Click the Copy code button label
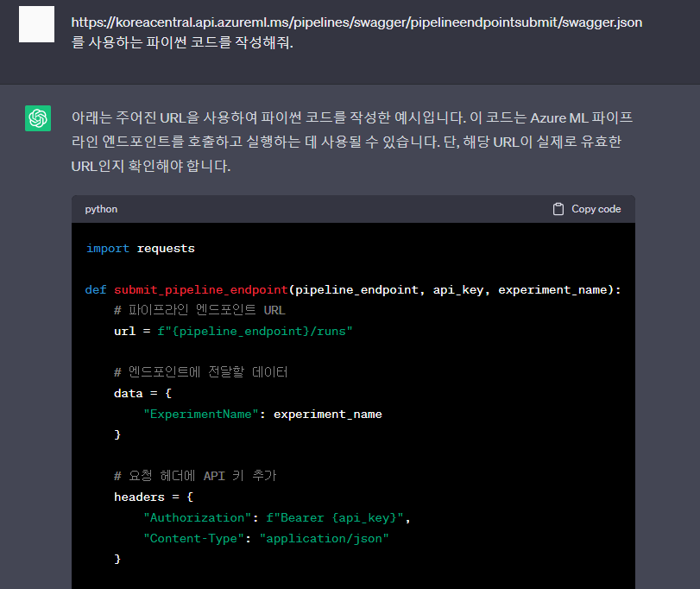This screenshot has width=700, height=589. [x=596, y=209]
